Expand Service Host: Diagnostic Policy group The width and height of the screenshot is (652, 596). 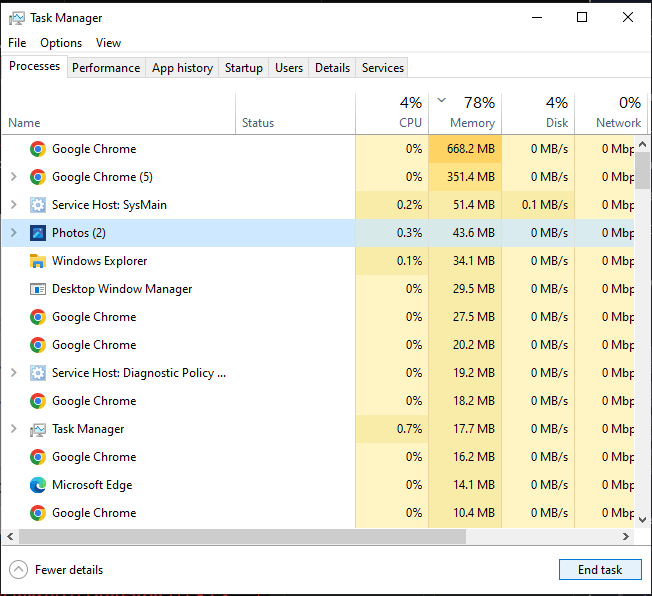(x=14, y=373)
